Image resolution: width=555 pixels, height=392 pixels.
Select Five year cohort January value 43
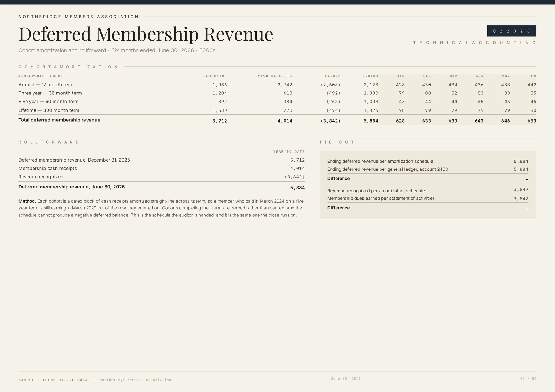pos(402,102)
